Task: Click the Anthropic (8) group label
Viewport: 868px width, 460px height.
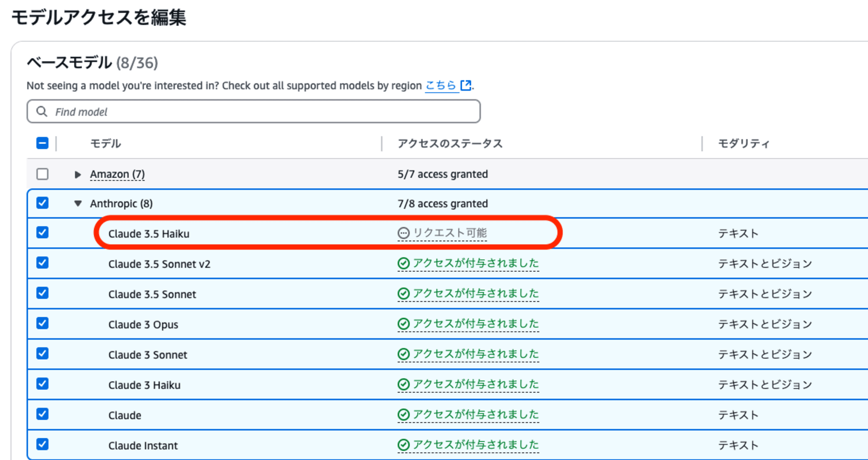Action: click(121, 203)
